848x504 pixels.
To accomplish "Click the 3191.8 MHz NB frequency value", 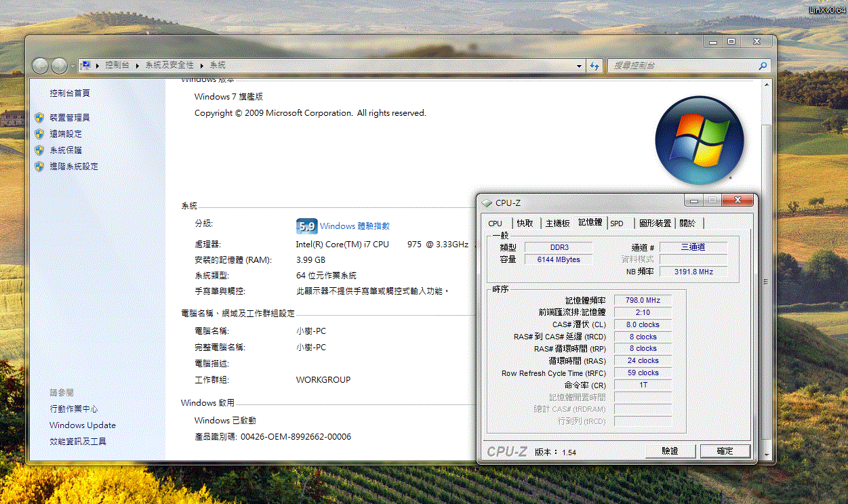I will [x=693, y=272].
